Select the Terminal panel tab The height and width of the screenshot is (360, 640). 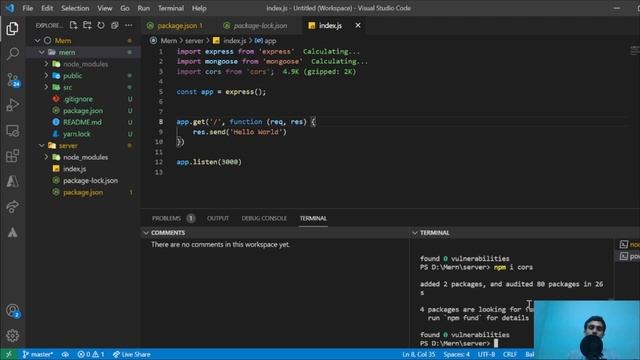pos(313,218)
